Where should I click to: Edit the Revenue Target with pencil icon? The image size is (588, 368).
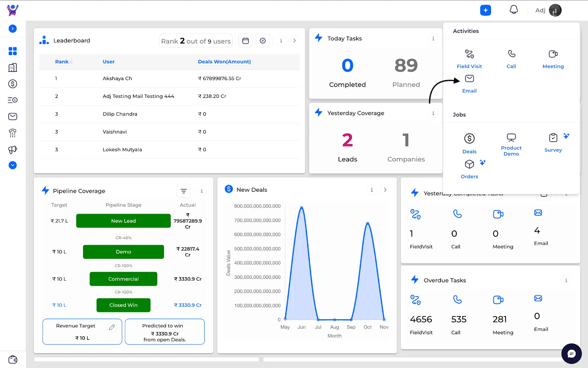click(x=112, y=327)
